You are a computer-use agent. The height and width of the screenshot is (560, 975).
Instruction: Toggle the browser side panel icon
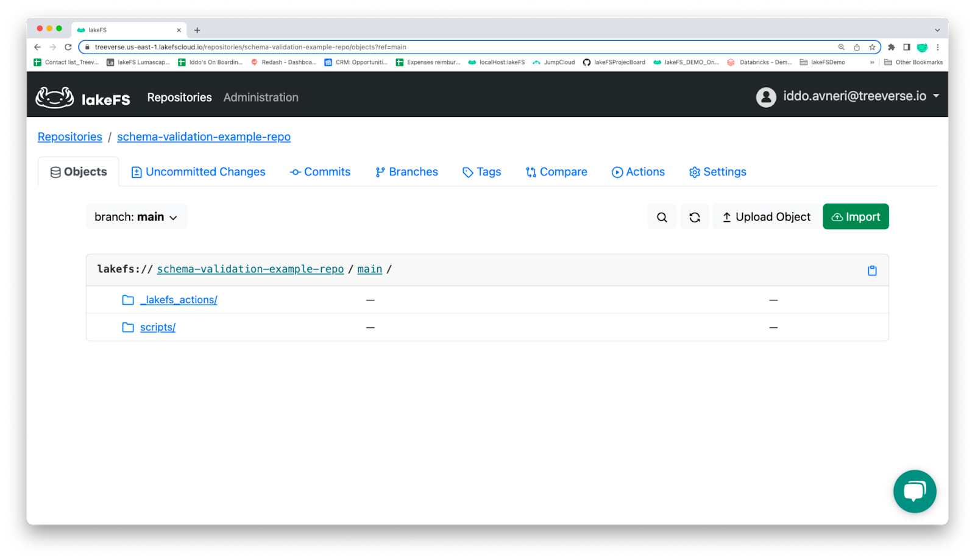907,47
